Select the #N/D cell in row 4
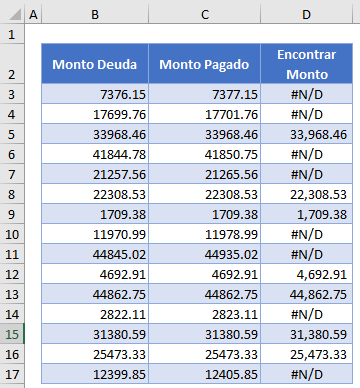360x388 pixels. (306, 114)
